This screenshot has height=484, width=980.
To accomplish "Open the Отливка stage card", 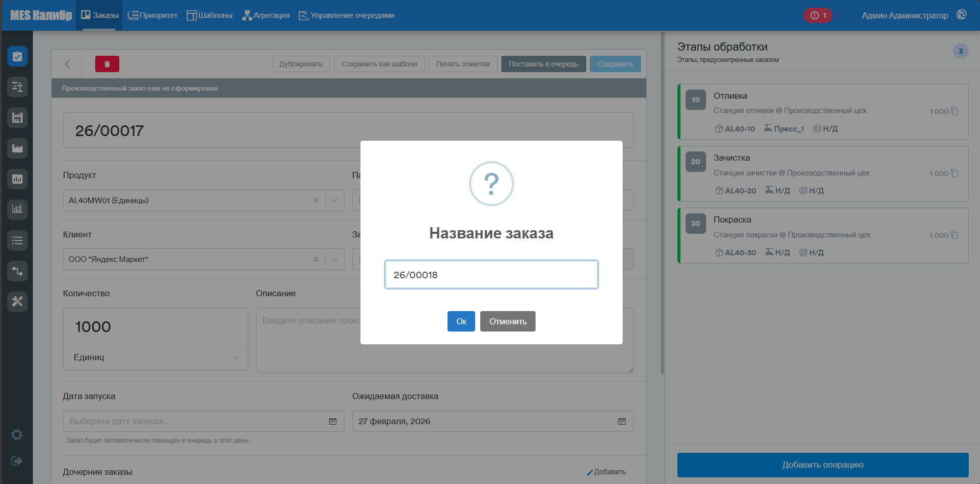I will click(823, 112).
